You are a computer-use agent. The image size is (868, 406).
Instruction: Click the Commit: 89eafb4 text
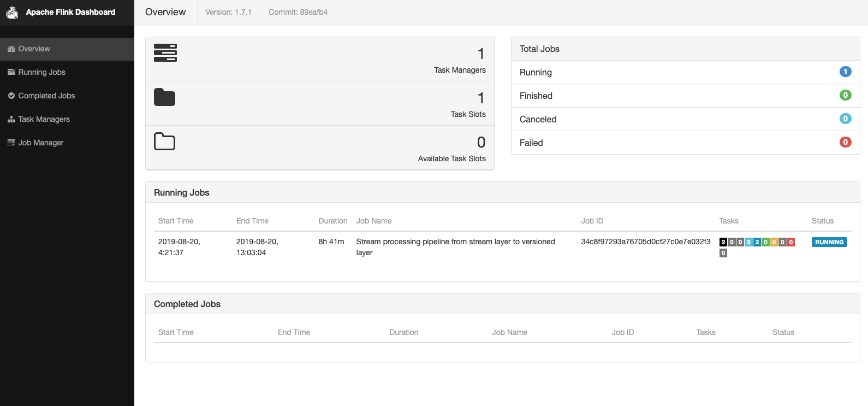298,12
